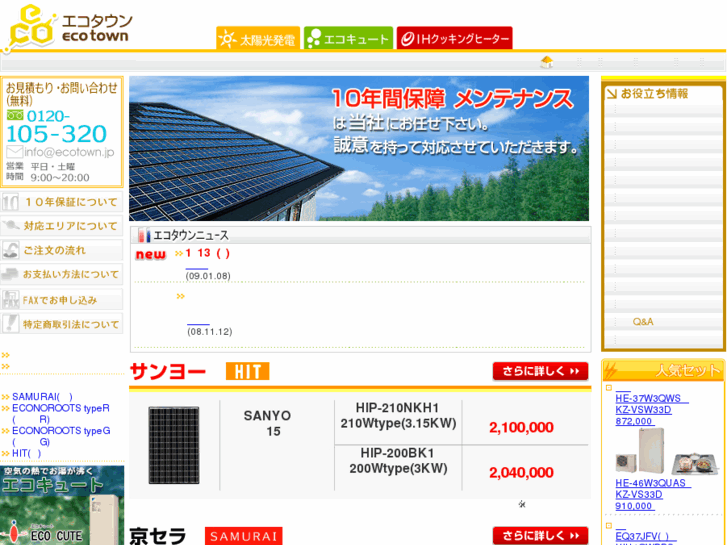The image size is (727, 545).
Task: Select the HIP-210NKH1 210Wtype model text
Action: pos(398,416)
